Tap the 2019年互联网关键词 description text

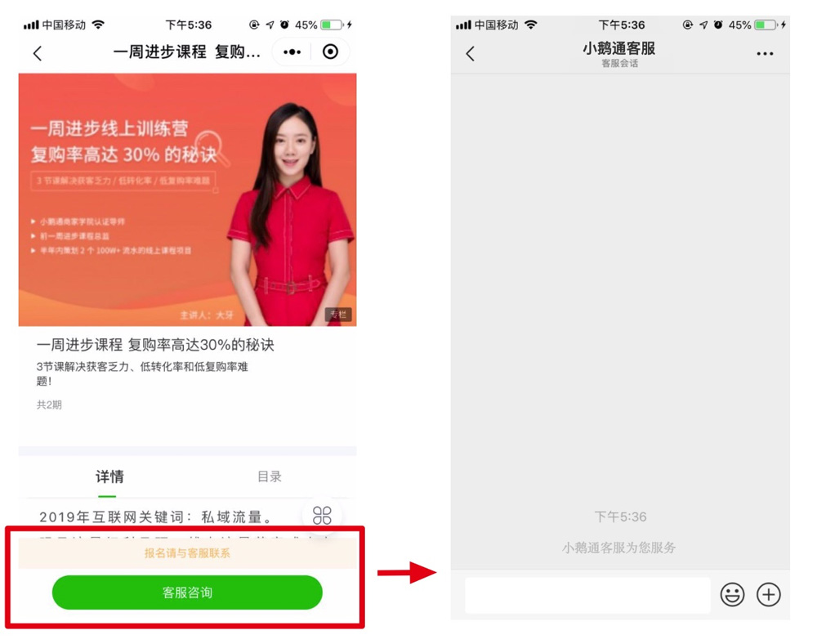click(x=156, y=517)
